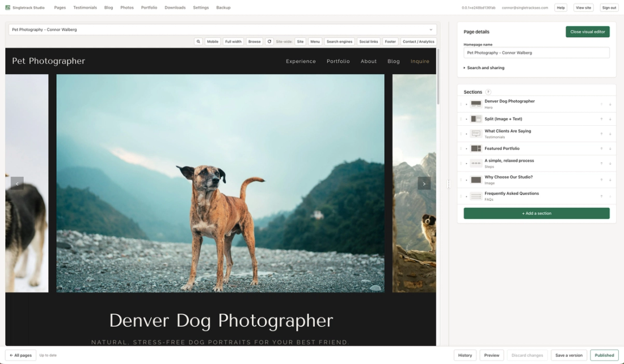Click the View site button
Viewport: 624px width, 364px height.
click(x=583, y=7)
